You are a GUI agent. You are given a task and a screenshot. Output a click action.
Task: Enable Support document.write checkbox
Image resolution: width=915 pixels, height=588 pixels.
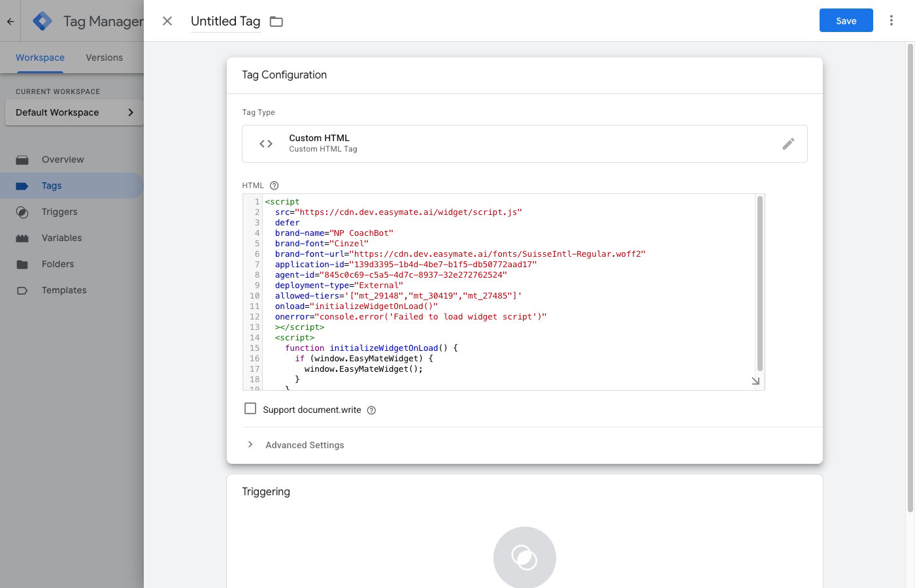coord(250,408)
